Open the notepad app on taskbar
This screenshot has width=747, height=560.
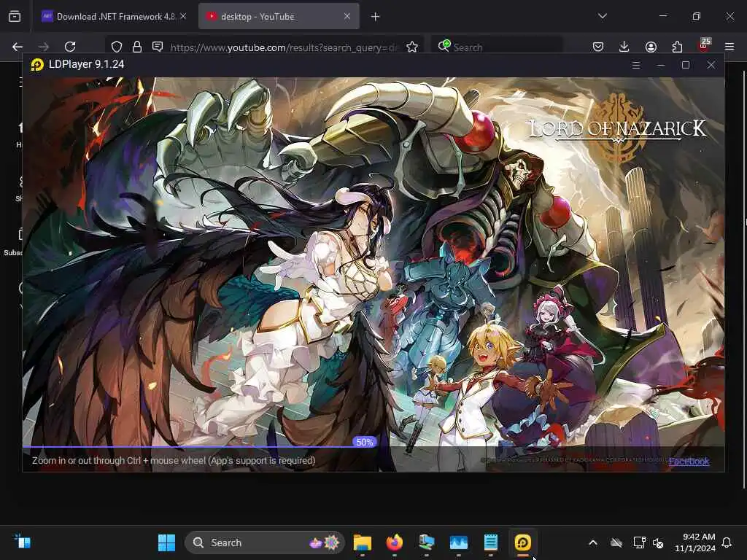coord(491,542)
